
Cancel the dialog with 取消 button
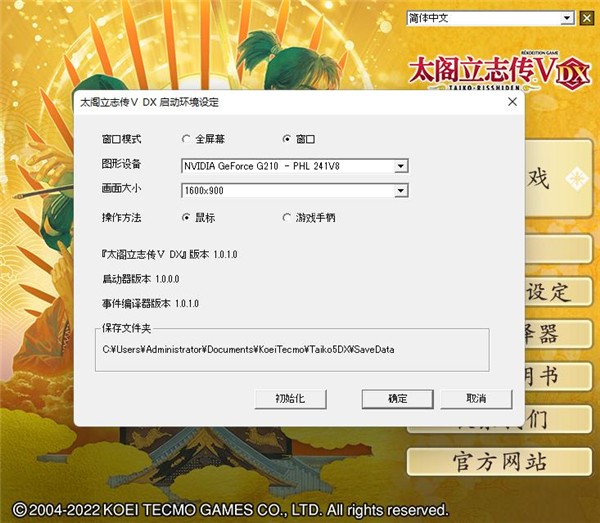coord(476,399)
